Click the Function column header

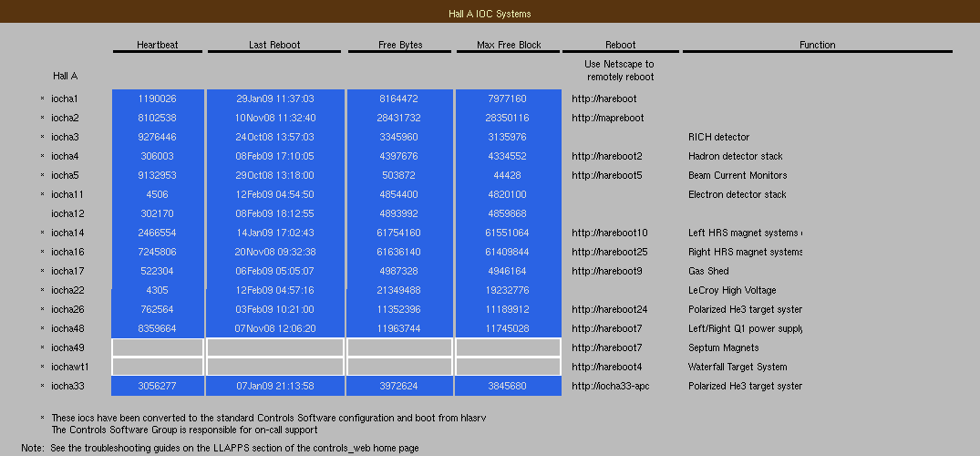pyautogui.click(x=817, y=45)
